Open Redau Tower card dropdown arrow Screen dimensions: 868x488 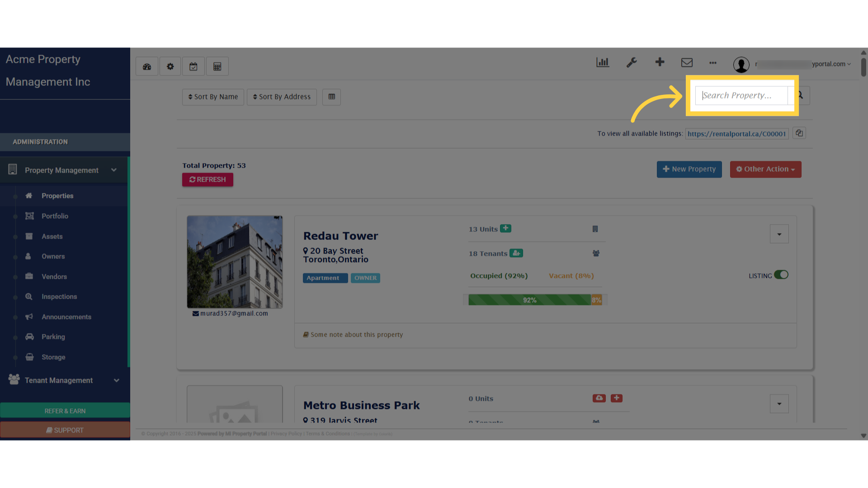tap(779, 234)
